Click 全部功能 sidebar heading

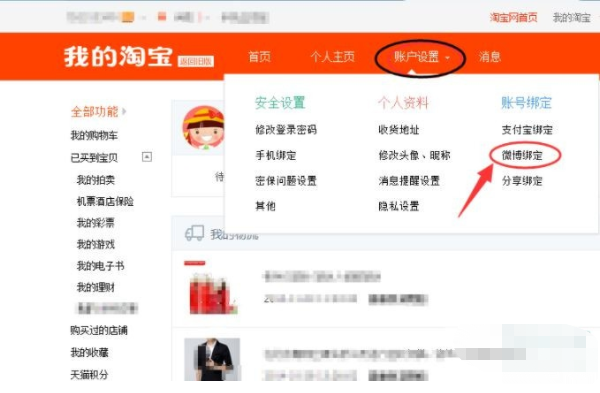pos(95,111)
